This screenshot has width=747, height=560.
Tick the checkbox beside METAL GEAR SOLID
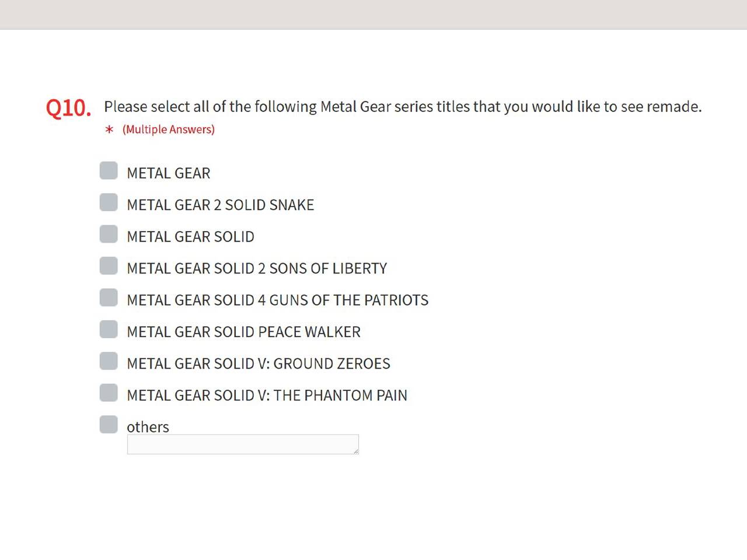click(x=109, y=234)
